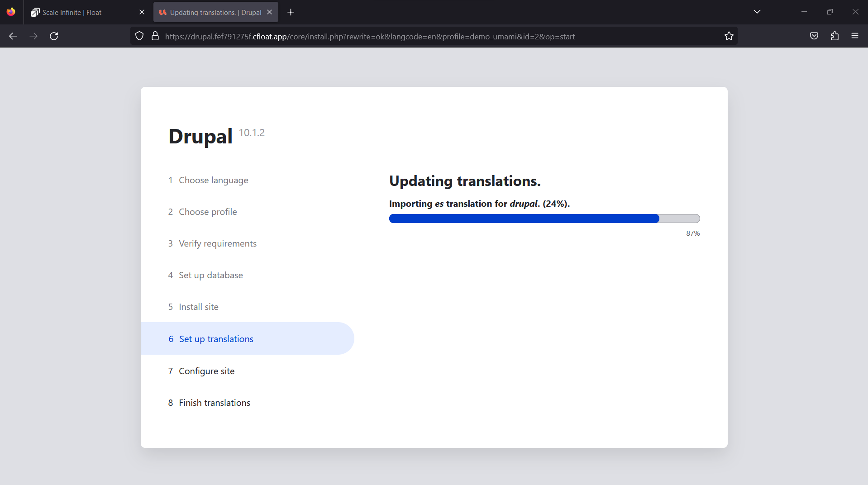Open the Extensions puzzle icon
Viewport: 868px width, 485px height.
[x=835, y=36]
